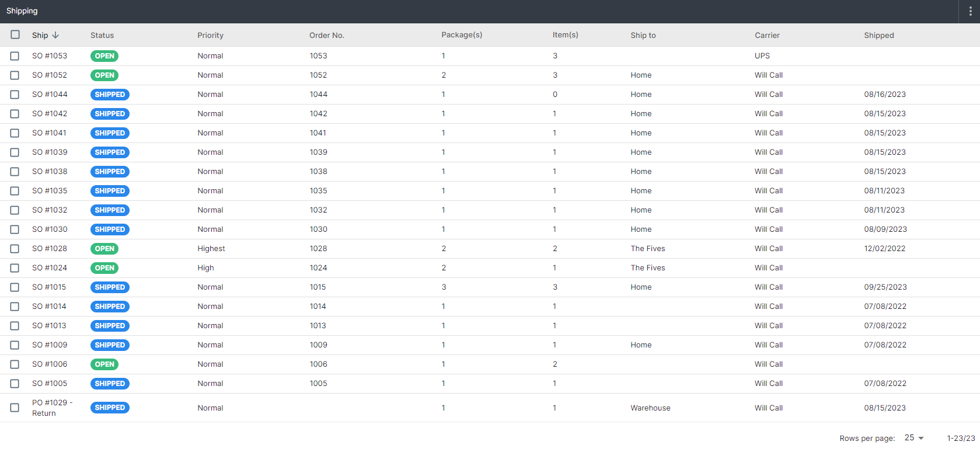This screenshot has width=980, height=452.
Task: Click SHIPPED badge for PO #1029 Return
Action: (110, 408)
